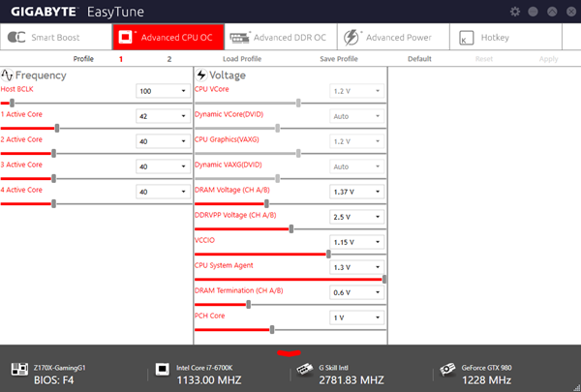This screenshot has width=581, height=392.
Task: Go to the Advanced Power tab
Action: [393, 37]
